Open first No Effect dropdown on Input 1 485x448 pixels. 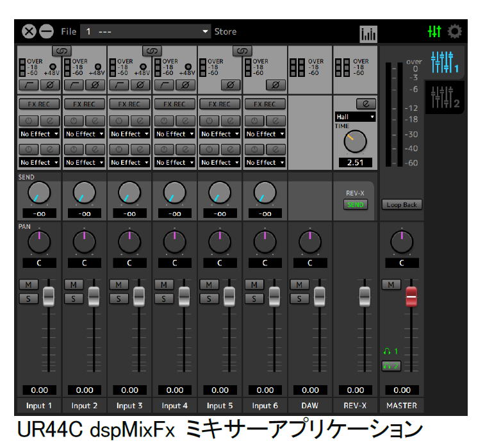(x=39, y=134)
